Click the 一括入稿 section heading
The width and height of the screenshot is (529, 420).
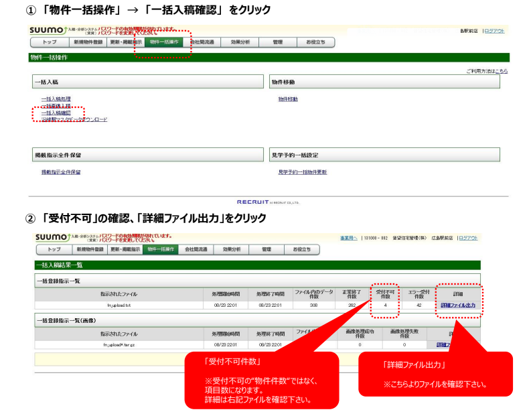pos(148,82)
